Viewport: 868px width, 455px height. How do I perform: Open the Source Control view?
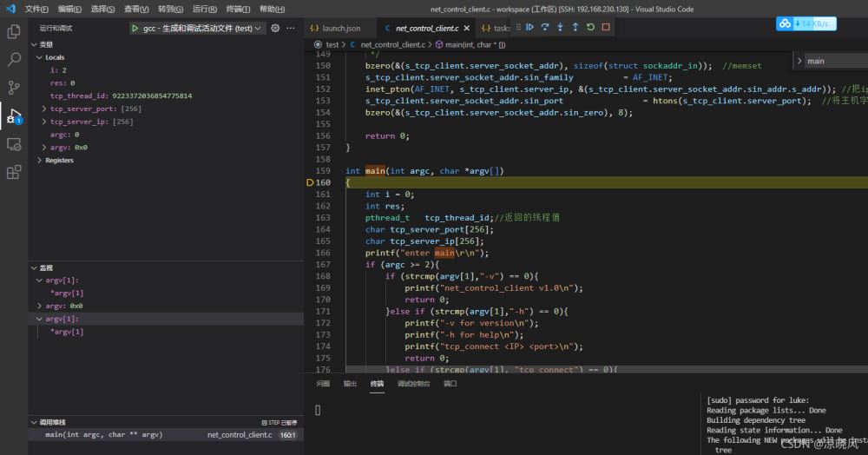click(14, 88)
